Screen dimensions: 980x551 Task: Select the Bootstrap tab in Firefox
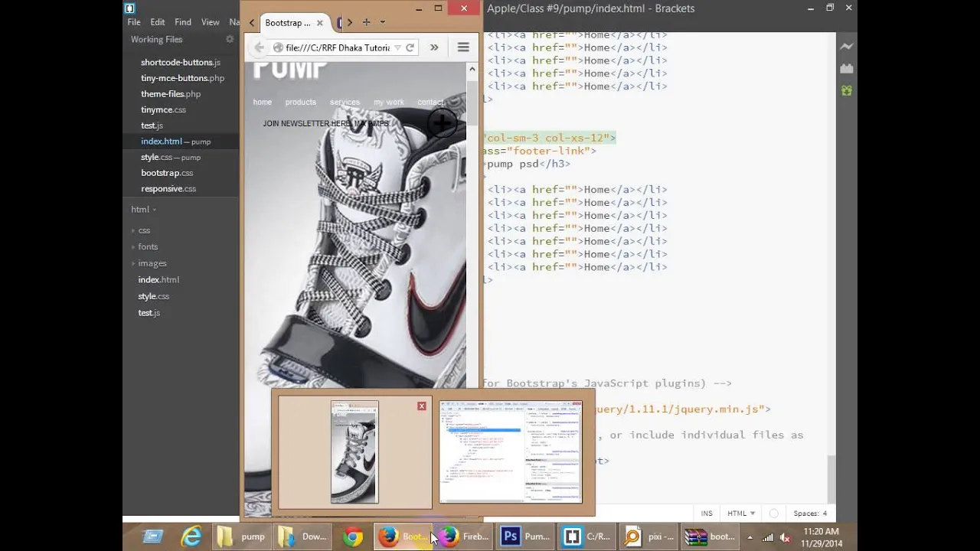[x=295, y=23]
